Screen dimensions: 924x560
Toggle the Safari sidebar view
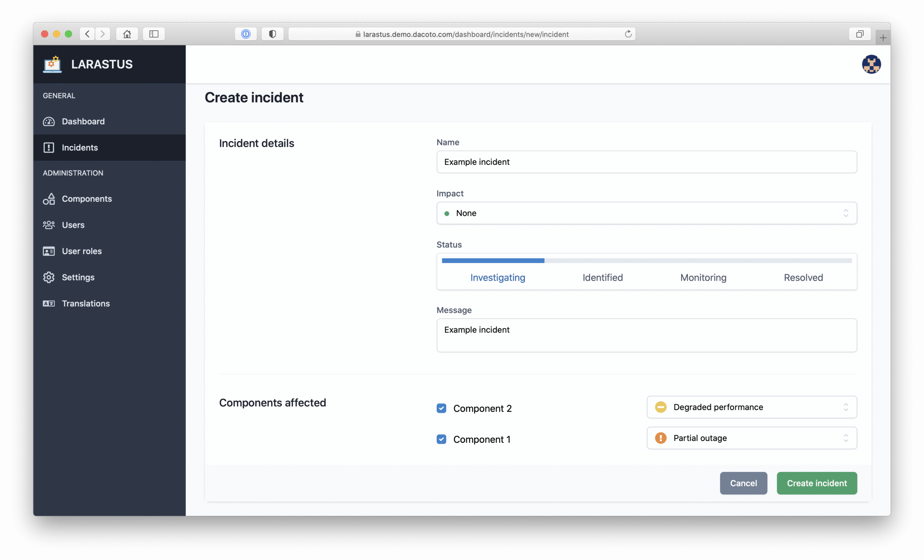click(153, 34)
